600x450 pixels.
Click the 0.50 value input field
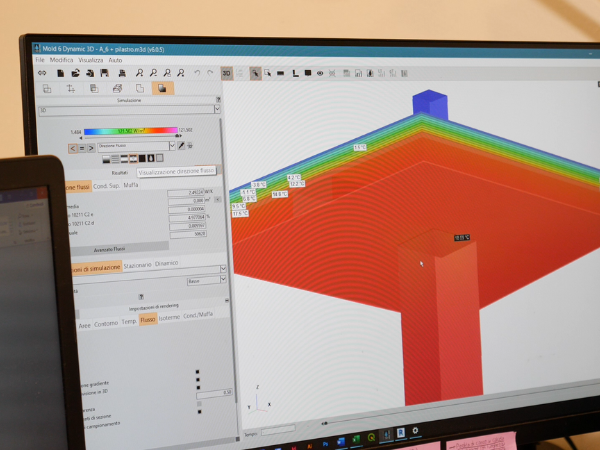tap(214, 393)
